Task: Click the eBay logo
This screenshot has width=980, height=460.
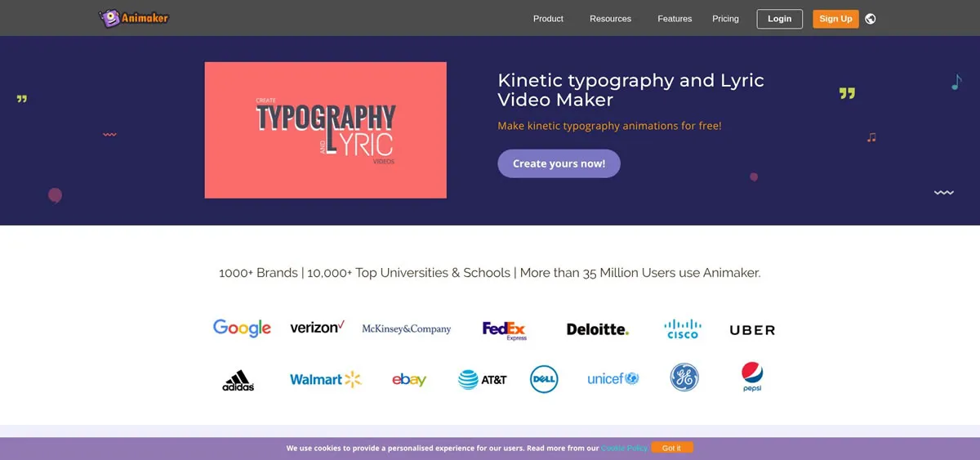Action: (409, 379)
